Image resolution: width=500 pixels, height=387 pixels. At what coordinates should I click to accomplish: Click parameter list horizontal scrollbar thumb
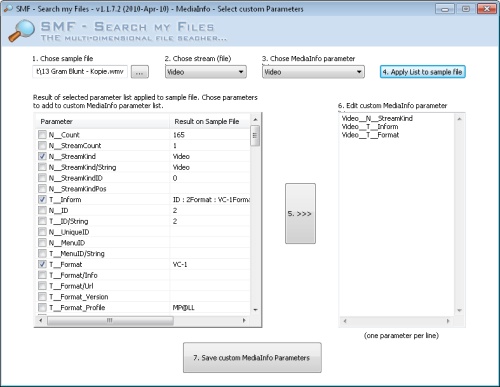[110, 320]
